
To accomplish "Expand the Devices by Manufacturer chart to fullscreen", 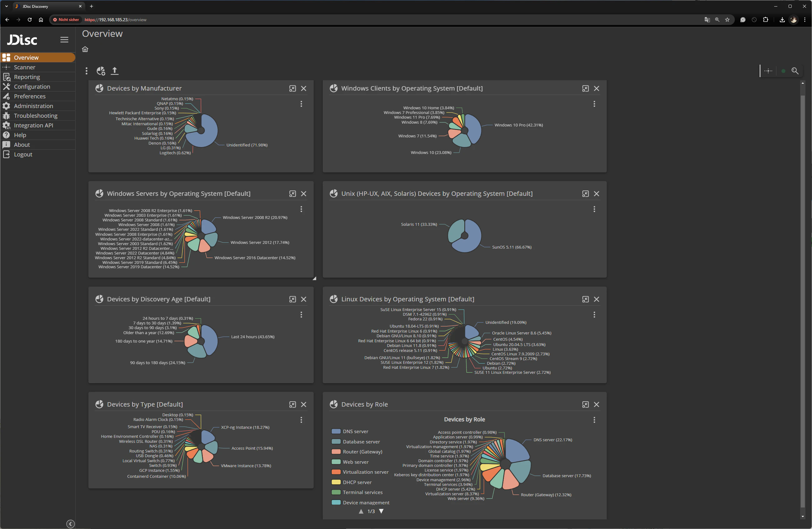I will click(x=292, y=88).
